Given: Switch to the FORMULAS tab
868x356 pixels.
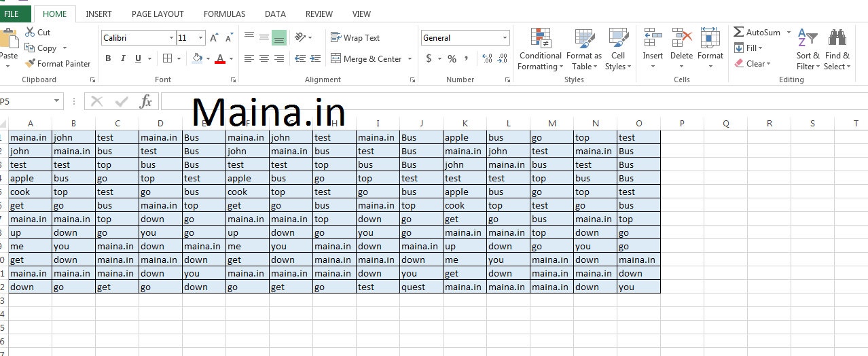Looking at the screenshot, I should coord(225,14).
